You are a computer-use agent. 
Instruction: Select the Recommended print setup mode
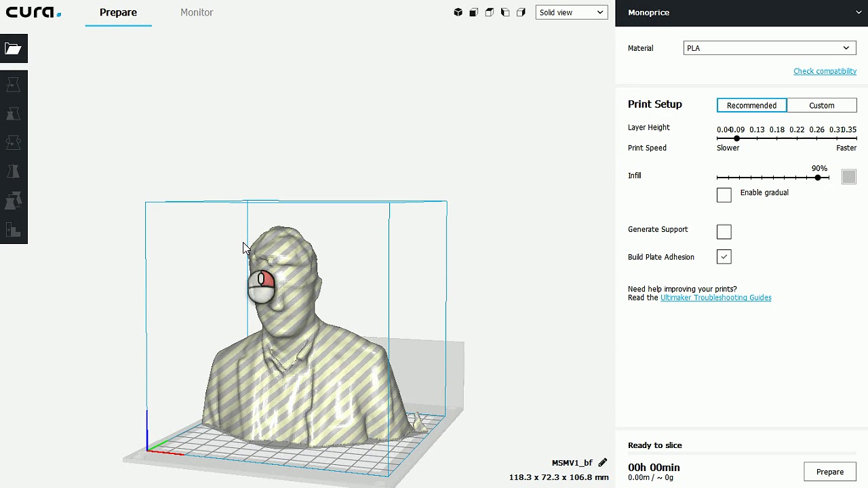tap(751, 105)
